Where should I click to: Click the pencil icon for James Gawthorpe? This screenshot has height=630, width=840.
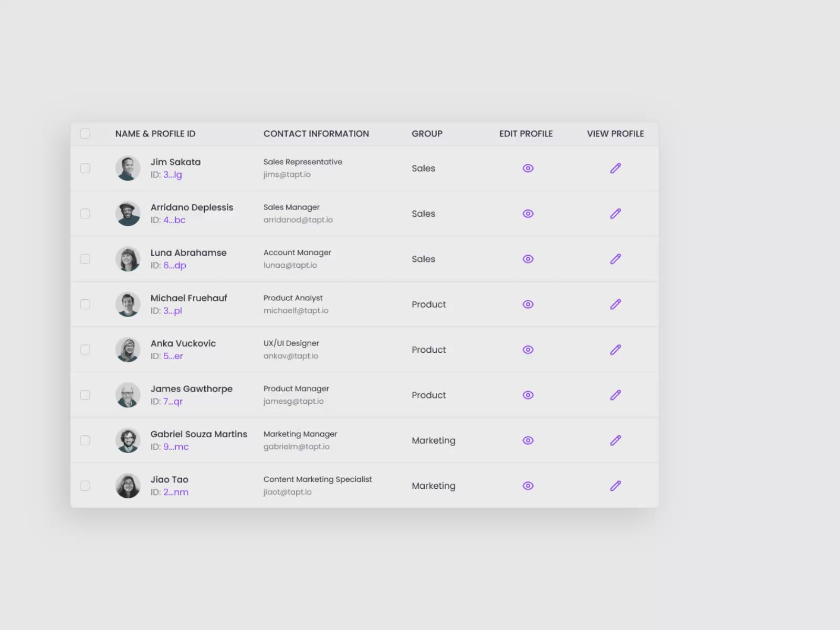(615, 395)
